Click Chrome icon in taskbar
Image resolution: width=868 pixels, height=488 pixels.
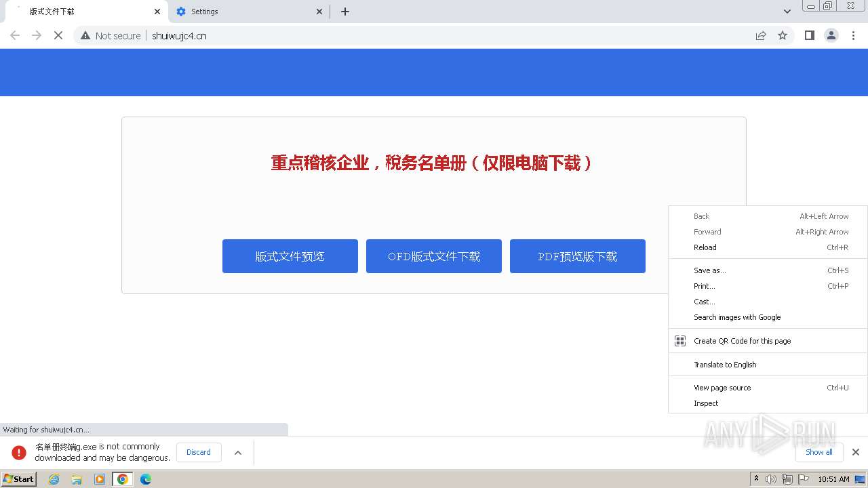[x=123, y=479]
